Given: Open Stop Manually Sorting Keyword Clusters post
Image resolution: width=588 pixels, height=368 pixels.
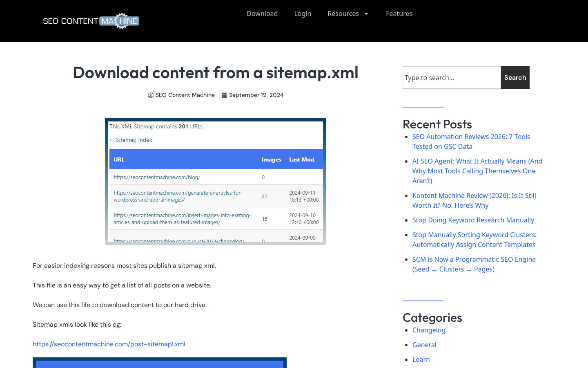Looking at the screenshot, I should 474,240.
